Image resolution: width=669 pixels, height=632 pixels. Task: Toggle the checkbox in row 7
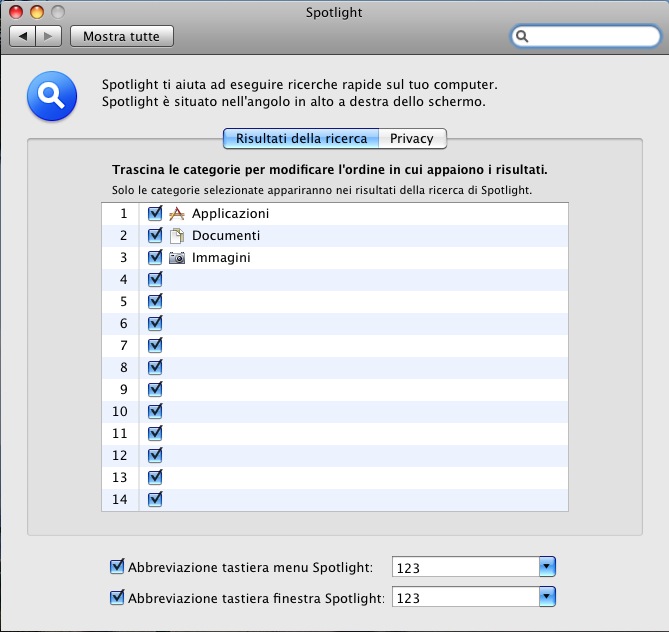coord(155,345)
